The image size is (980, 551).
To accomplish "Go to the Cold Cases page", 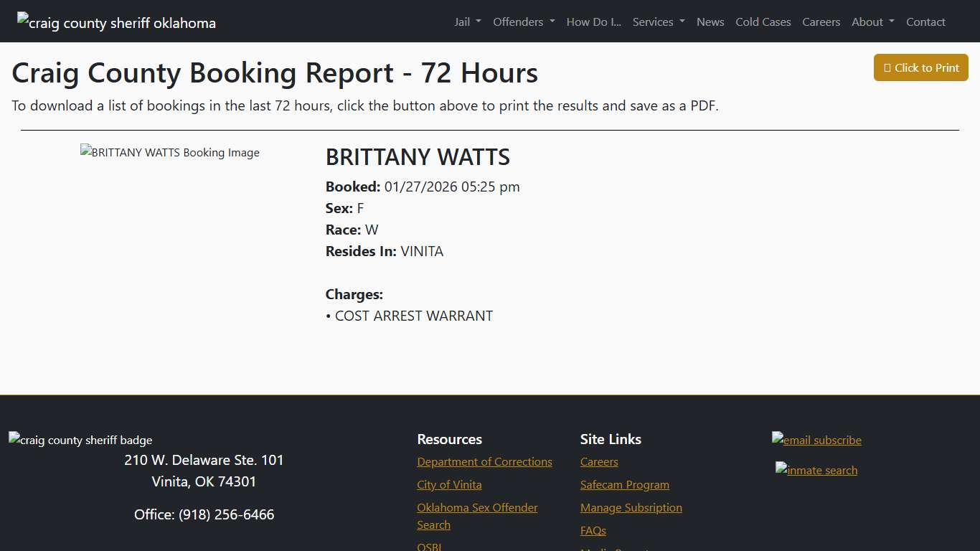I will tap(763, 22).
